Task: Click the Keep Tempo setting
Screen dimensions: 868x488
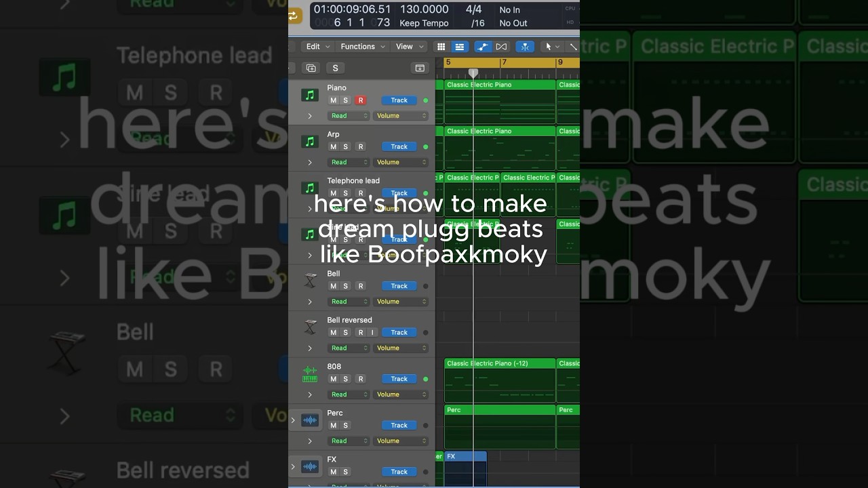Action: (x=424, y=23)
